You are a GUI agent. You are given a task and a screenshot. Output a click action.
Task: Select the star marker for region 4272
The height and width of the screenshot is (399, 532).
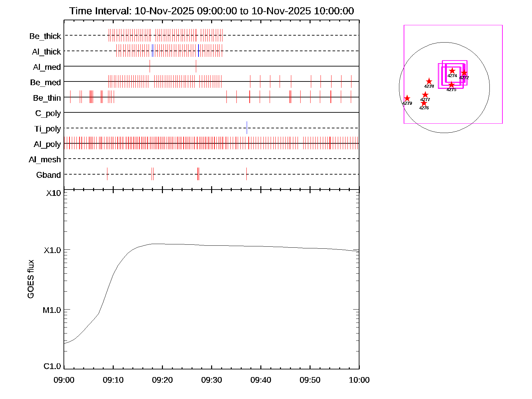point(464,73)
